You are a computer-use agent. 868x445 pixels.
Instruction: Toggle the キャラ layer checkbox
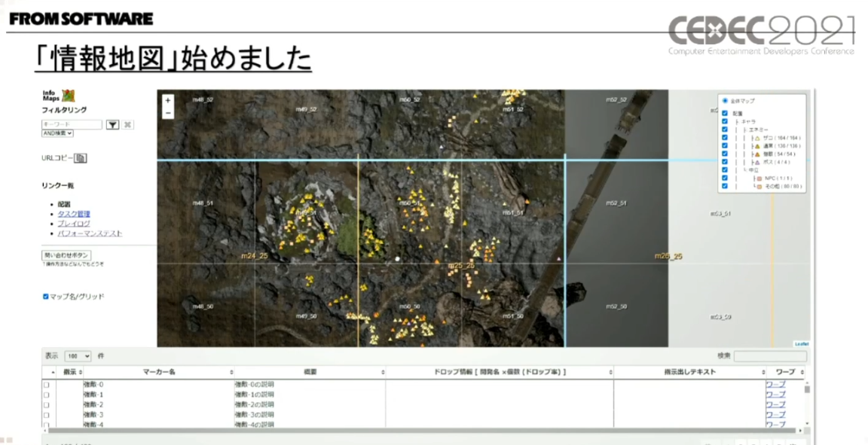coord(725,121)
